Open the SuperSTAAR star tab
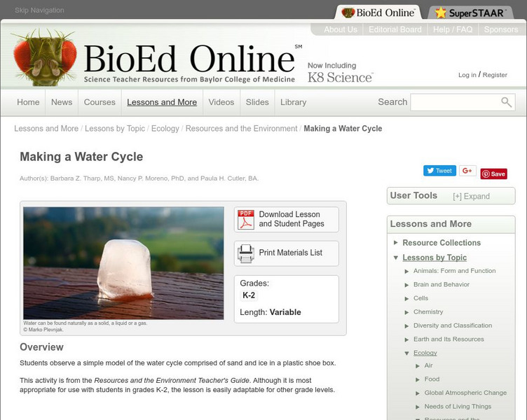 [470, 13]
